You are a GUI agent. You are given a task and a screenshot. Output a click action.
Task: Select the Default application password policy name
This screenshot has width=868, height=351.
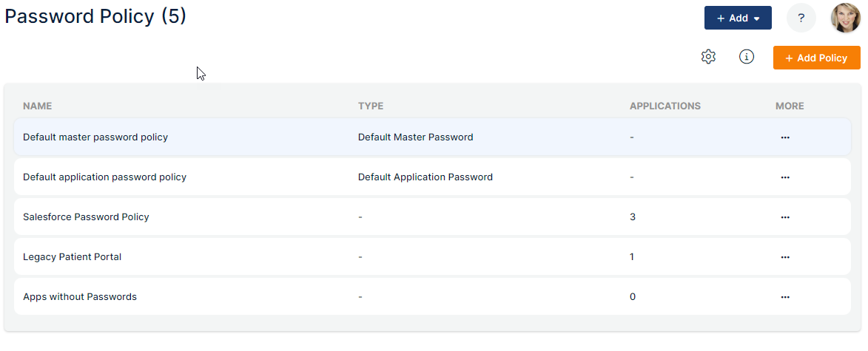pos(104,177)
